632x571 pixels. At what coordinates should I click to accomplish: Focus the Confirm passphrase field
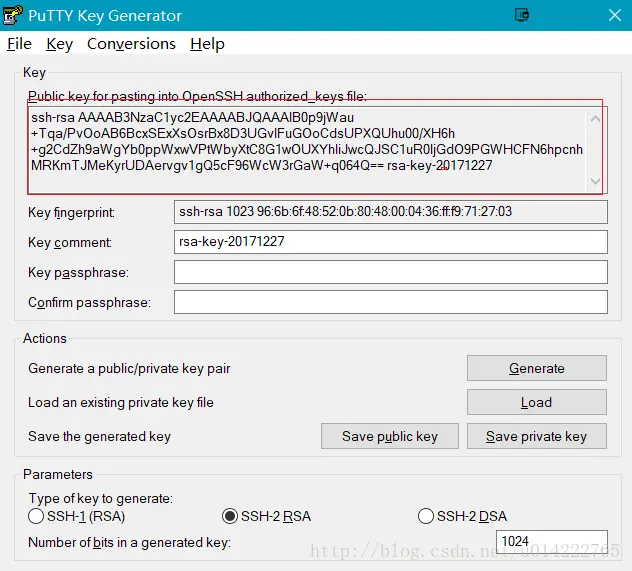tap(391, 302)
